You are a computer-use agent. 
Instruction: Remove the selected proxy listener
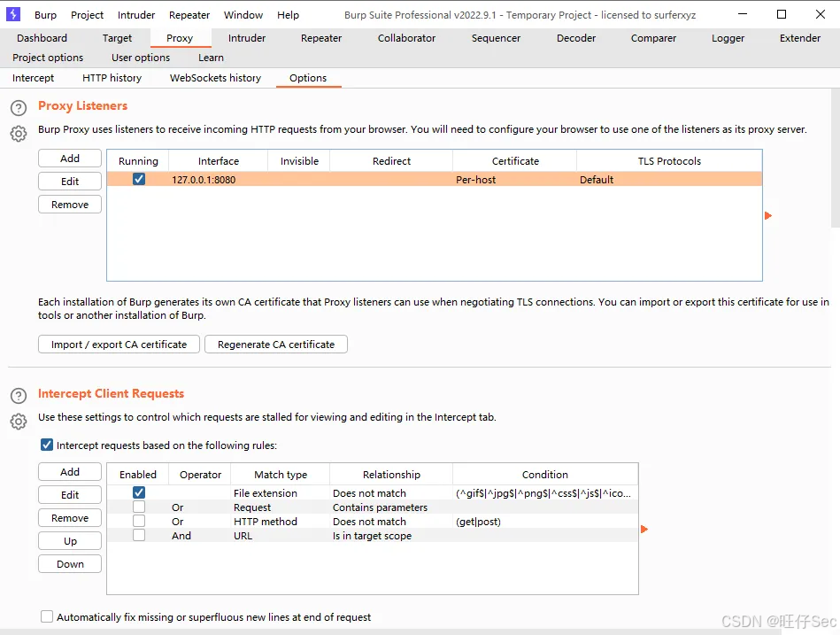tap(70, 205)
